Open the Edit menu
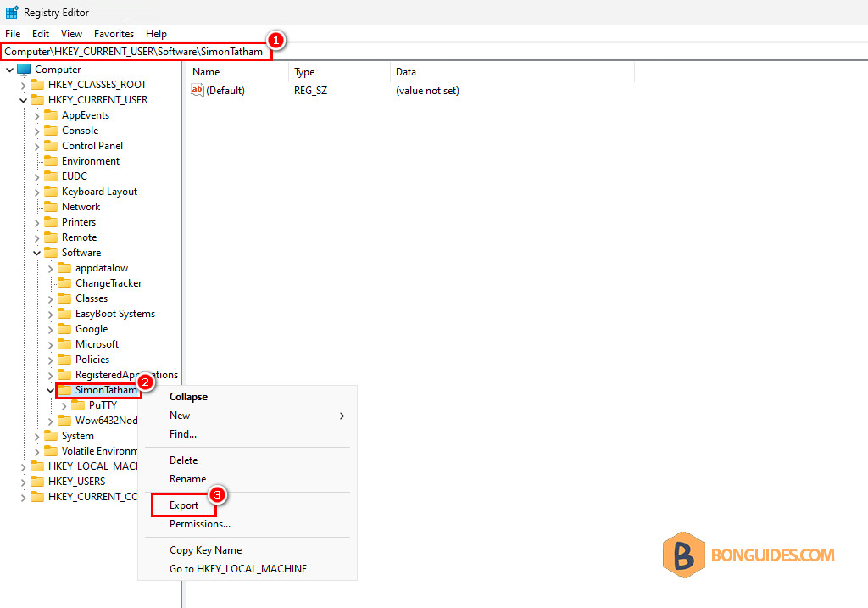 point(41,34)
